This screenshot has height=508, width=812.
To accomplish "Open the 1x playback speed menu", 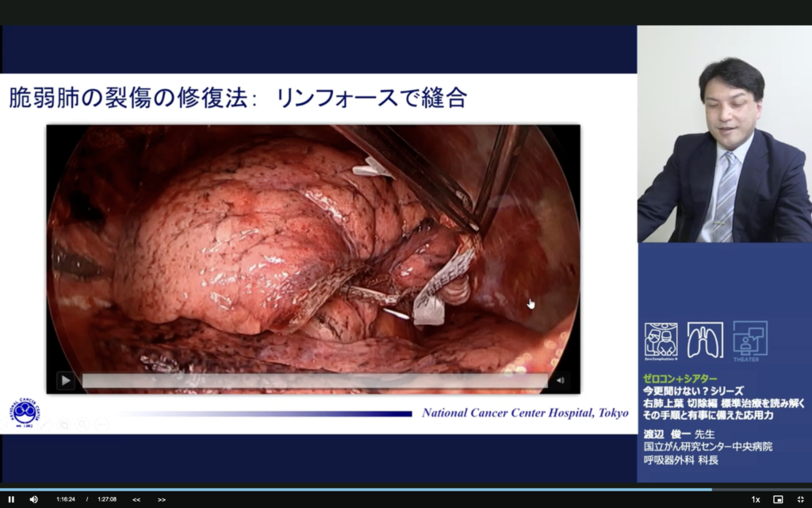I will 755,499.
